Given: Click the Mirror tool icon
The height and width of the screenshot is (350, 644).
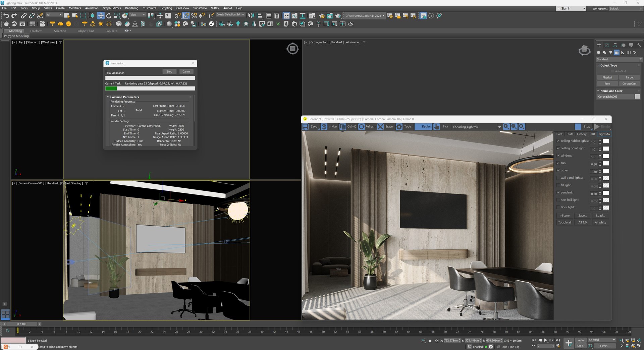Looking at the screenshot, I should tap(251, 16).
